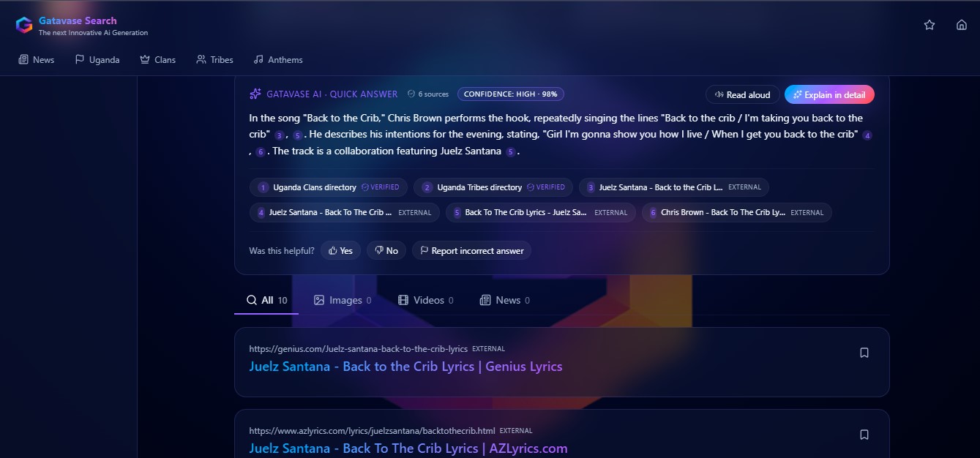Click the Confidence High 98% badge

point(511,94)
